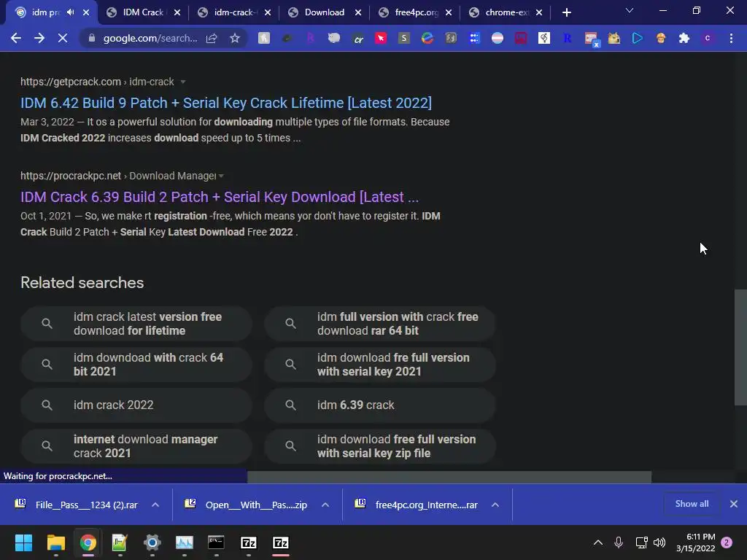Open the mushroom extension icon
Viewport: 747px width, 560px height.
(661, 38)
